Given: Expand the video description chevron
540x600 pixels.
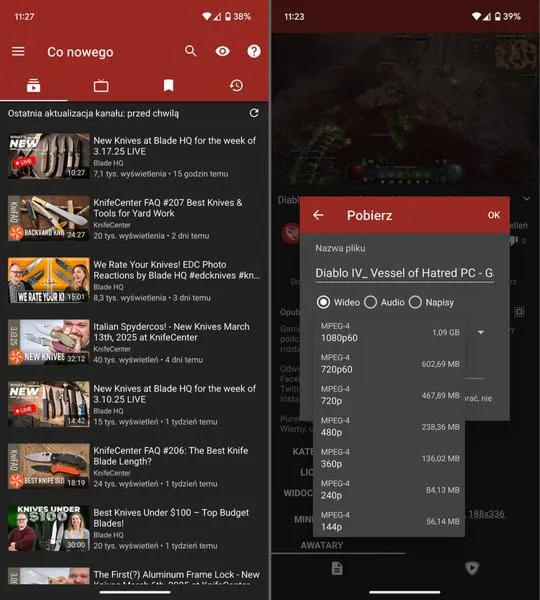Looking at the screenshot, I should pos(527,199).
